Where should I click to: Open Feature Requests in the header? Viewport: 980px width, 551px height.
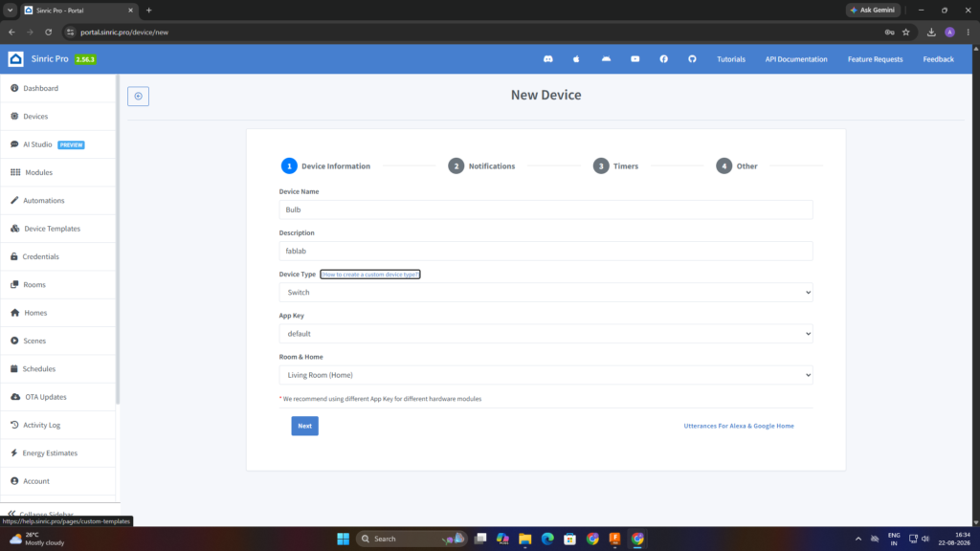click(x=875, y=59)
